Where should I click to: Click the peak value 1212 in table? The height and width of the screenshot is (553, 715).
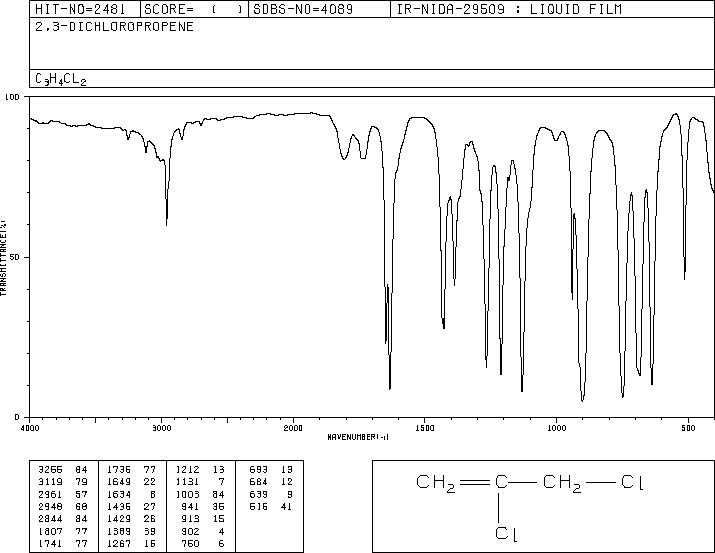pos(187,470)
